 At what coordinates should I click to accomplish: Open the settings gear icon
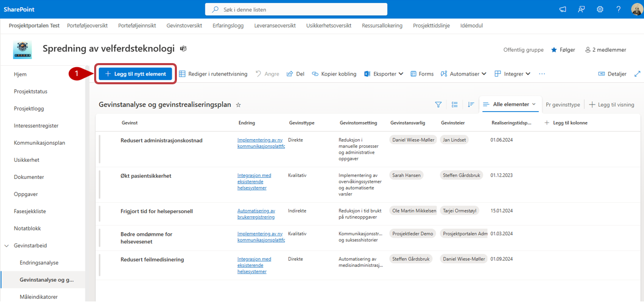(600, 9)
